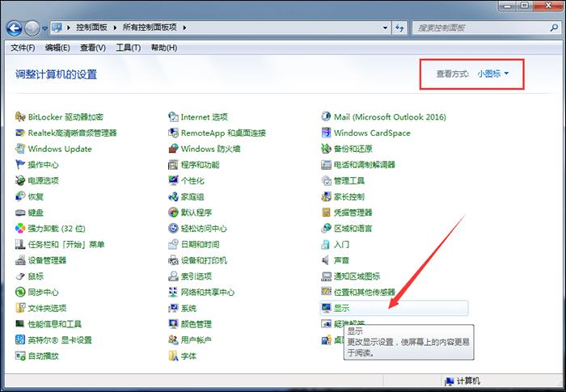566x392 pixels.
Task: Click the 个性化 icon
Action: tap(173, 180)
